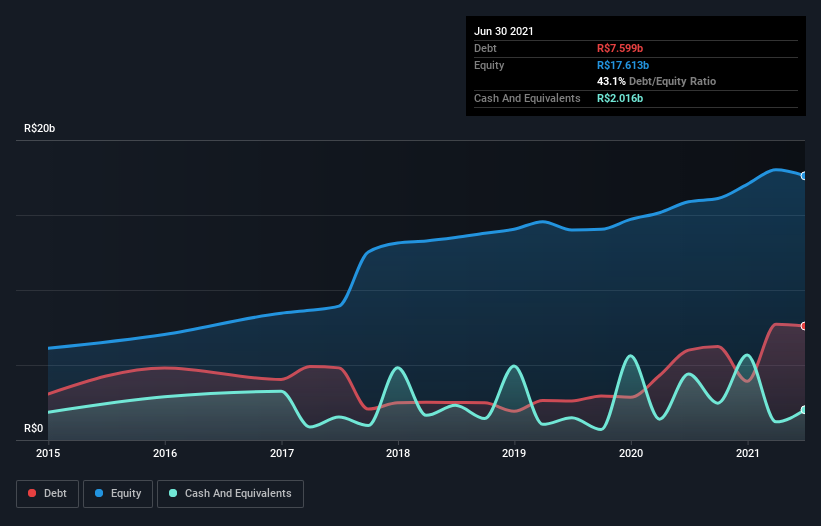The height and width of the screenshot is (526, 821).
Task: Select the Debt endpoint marker for Jun 2021
Action: (804, 326)
